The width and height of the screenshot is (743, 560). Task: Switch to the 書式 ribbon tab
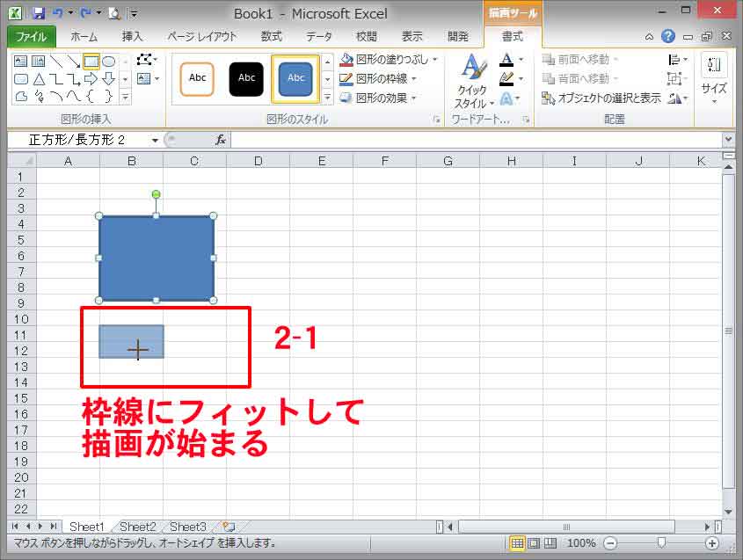511,37
